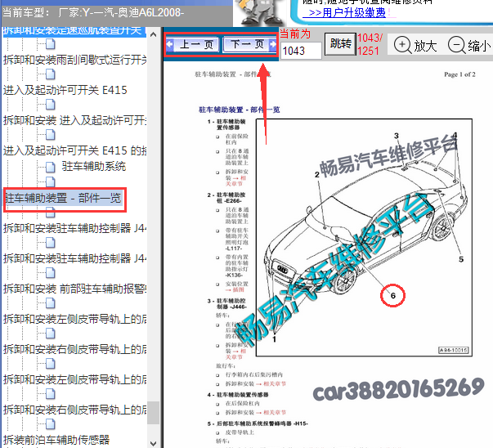Select 拆卸和安装 进入及起动许可开关 tree entry

click(75, 120)
